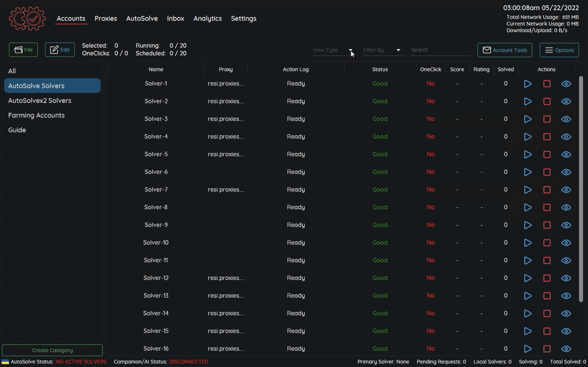Stop Solver-15 using the red square
Viewport: 588px width, 367px height.
[547, 331]
